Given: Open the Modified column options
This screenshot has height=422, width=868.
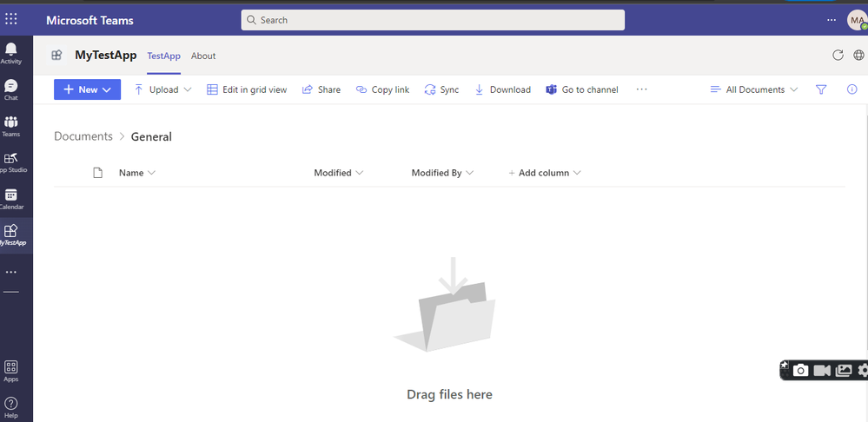Looking at the screenshot, I should click(x=339, y=173).
